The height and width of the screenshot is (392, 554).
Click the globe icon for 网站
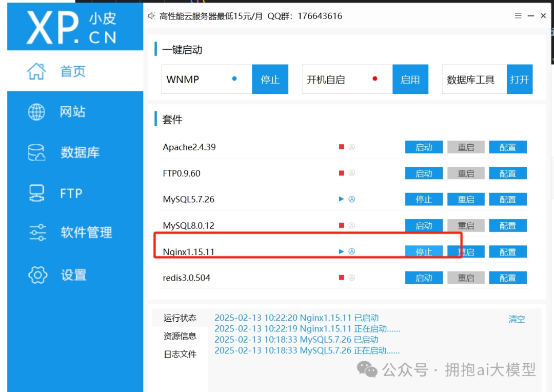(36, 112)
